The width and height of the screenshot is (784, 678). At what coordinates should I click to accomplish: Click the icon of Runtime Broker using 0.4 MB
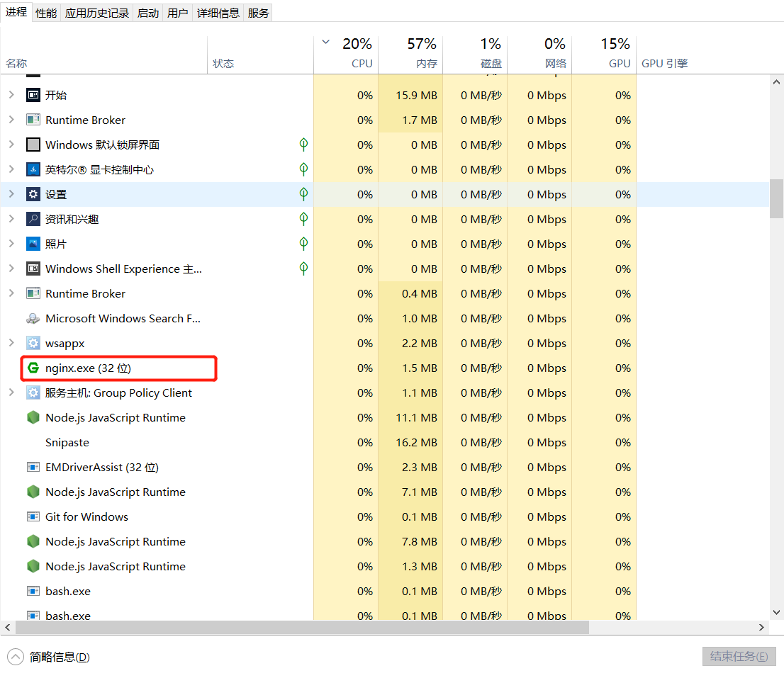[33, 294]
